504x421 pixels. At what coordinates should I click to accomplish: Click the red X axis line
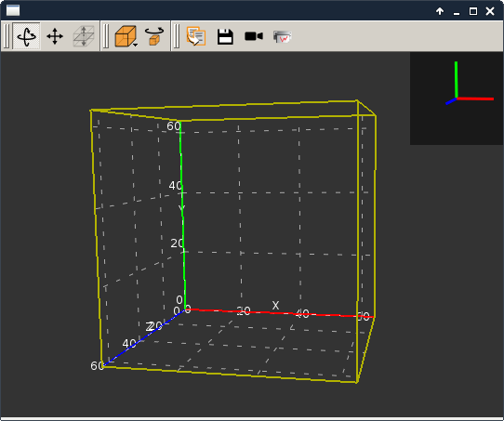(x=280, y=313)
